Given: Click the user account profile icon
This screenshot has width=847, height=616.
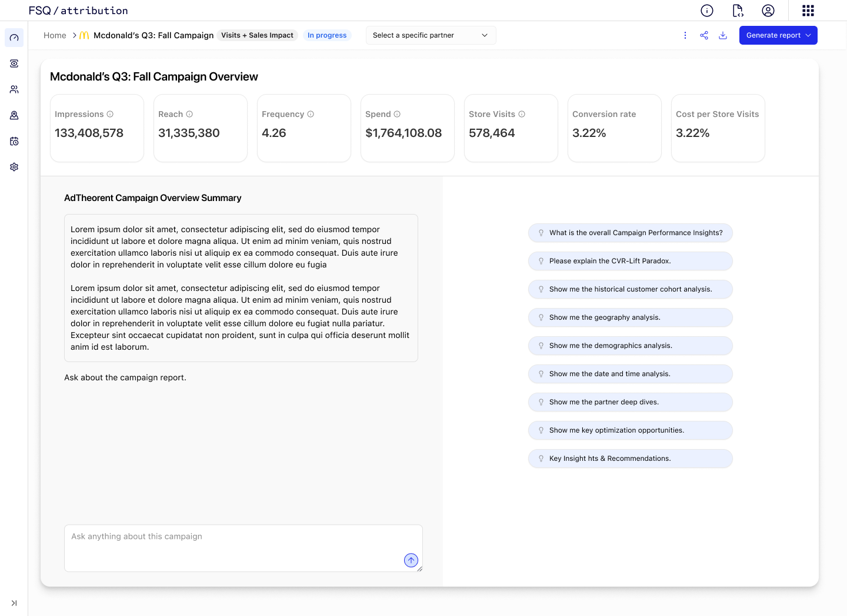Looking at the screenshot, I should pos(768,11).
